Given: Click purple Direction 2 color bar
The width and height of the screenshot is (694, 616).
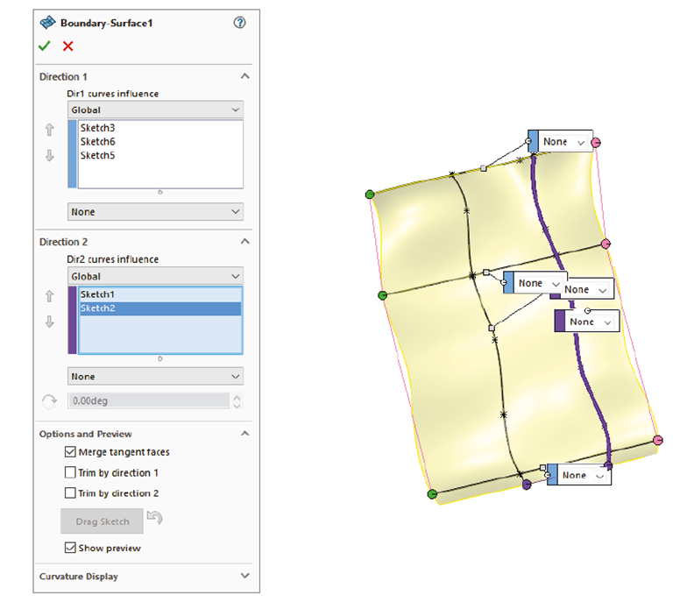Looking at the screenshot, I should tap(72, 320).
